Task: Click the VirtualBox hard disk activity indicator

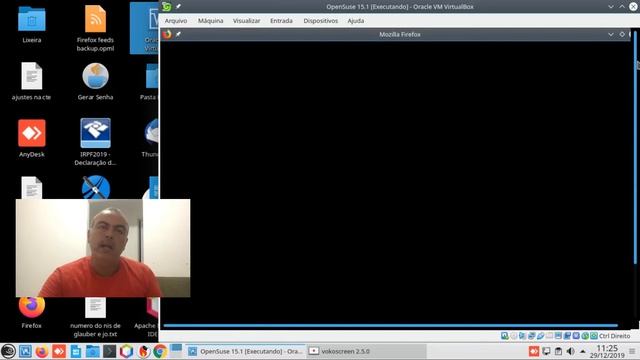Action: click(x=504, y=336)
